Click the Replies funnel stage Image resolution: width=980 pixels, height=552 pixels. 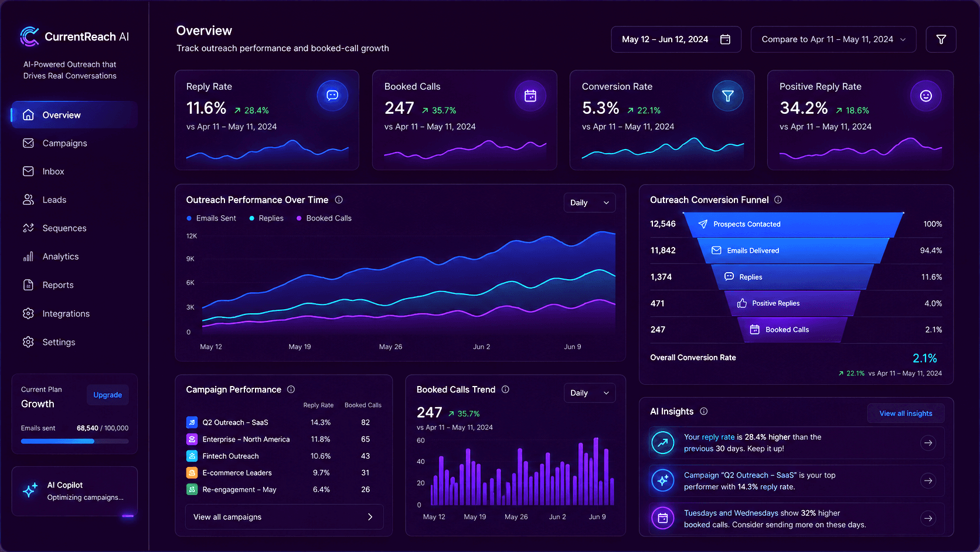coord(792,277)
